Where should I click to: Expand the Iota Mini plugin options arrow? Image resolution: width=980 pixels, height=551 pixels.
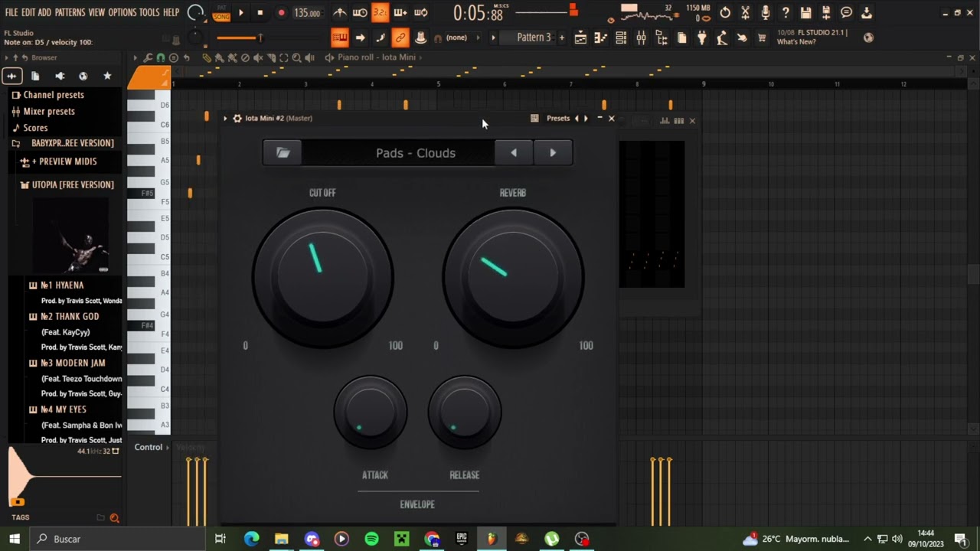point(225,119)
